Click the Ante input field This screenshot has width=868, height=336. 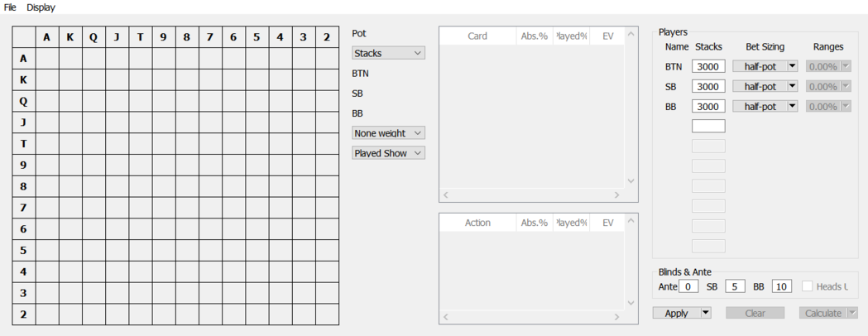688,286
